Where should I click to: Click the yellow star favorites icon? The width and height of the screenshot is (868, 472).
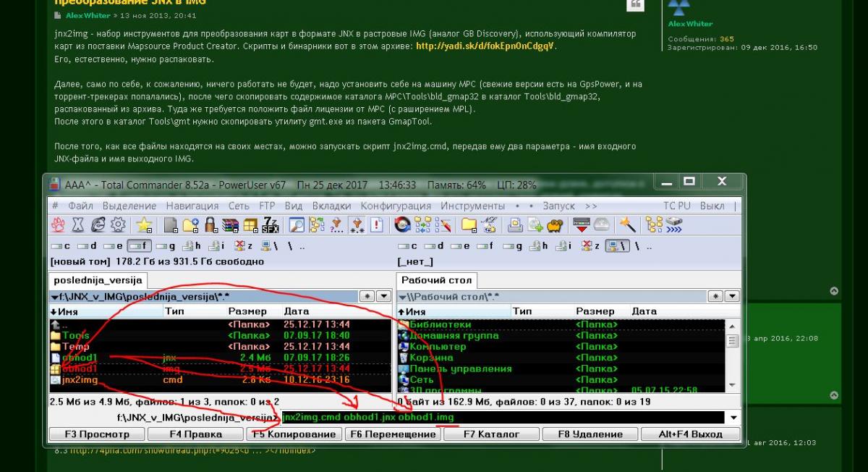click(145, 224)
